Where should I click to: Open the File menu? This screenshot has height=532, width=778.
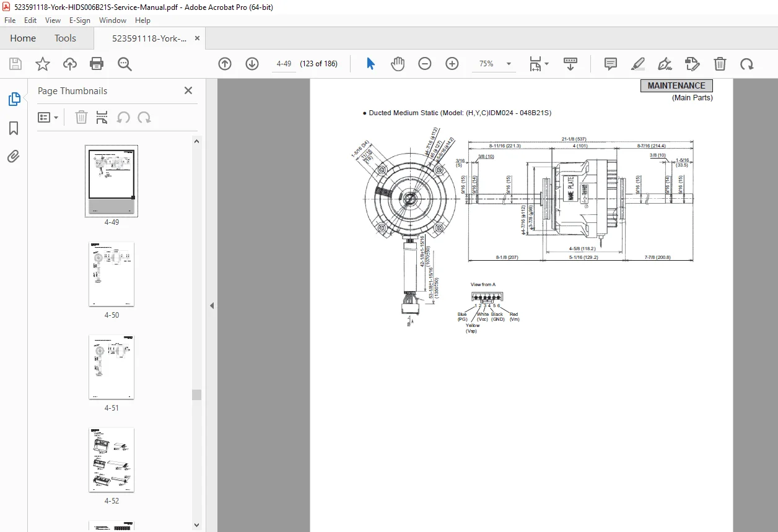(x=11, y=20)
